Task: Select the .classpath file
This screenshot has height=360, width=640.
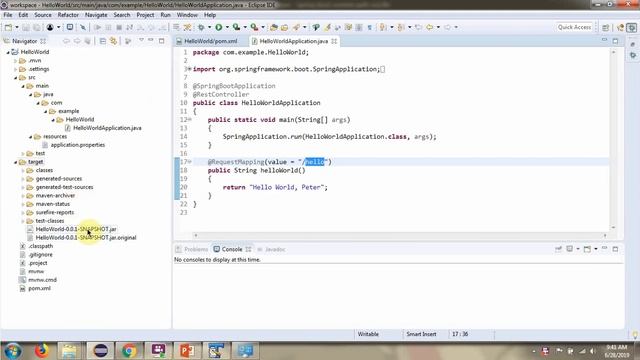Action: [x=40, y=246]
